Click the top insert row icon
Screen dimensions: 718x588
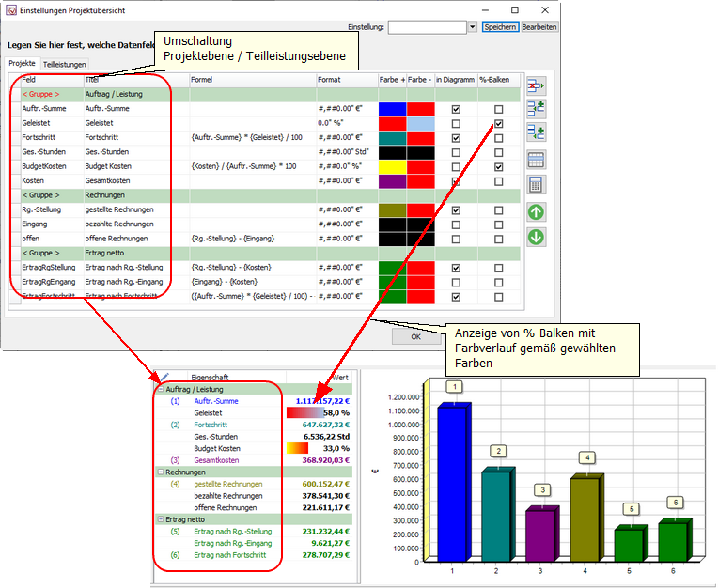tap(536, 109)
